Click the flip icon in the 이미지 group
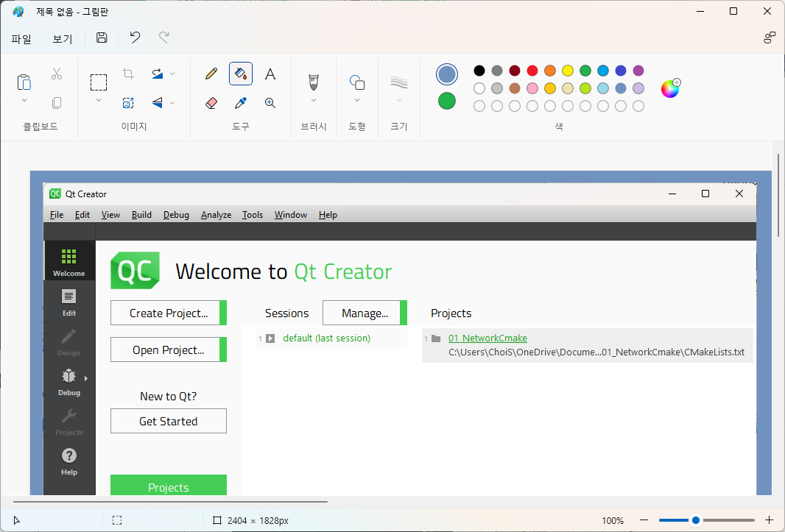The width and height of the screenshot is (785, 532). (x=157, y=103)
